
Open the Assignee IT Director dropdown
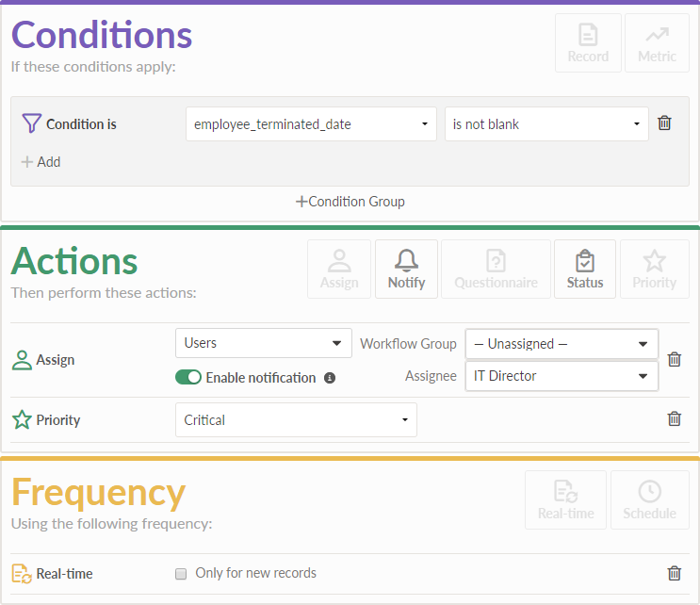click(562, 376)
